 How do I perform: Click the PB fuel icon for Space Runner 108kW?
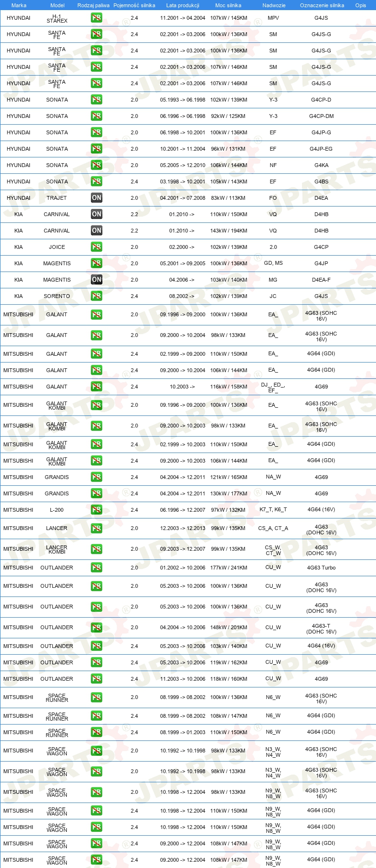coord(96,716)
